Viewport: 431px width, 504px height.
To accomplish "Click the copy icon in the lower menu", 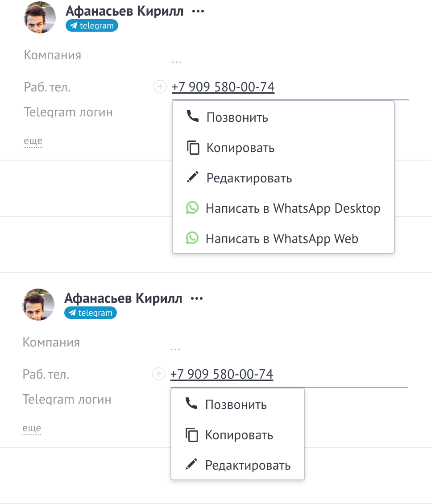I will click(x=191, y=435).
